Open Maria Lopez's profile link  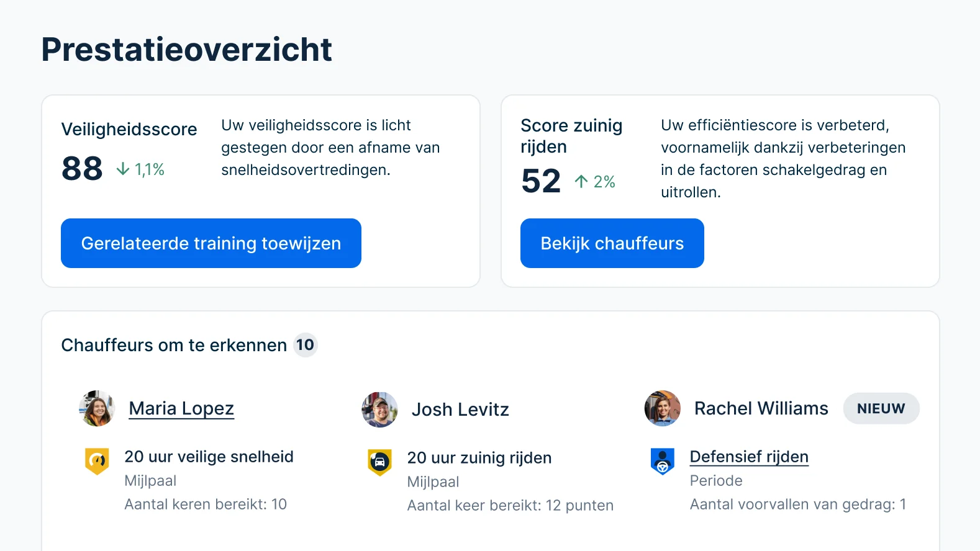[x=181, y=408]
